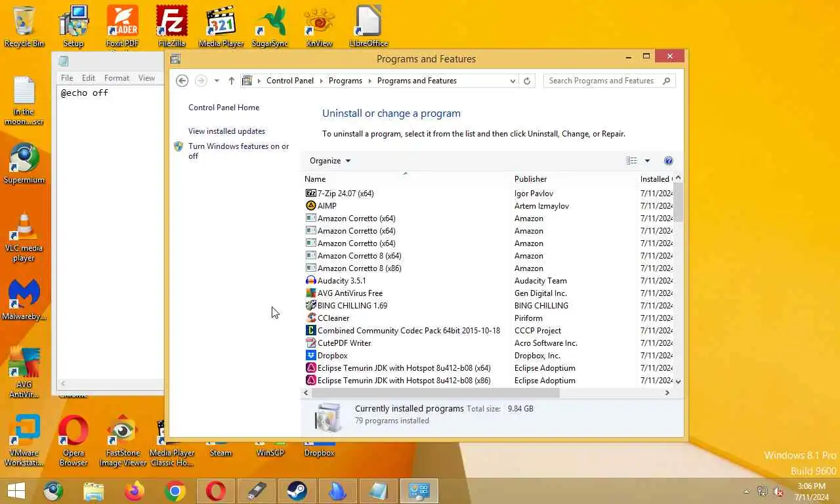Launch FastStone Image Viewer desktop shortcut

123,441
